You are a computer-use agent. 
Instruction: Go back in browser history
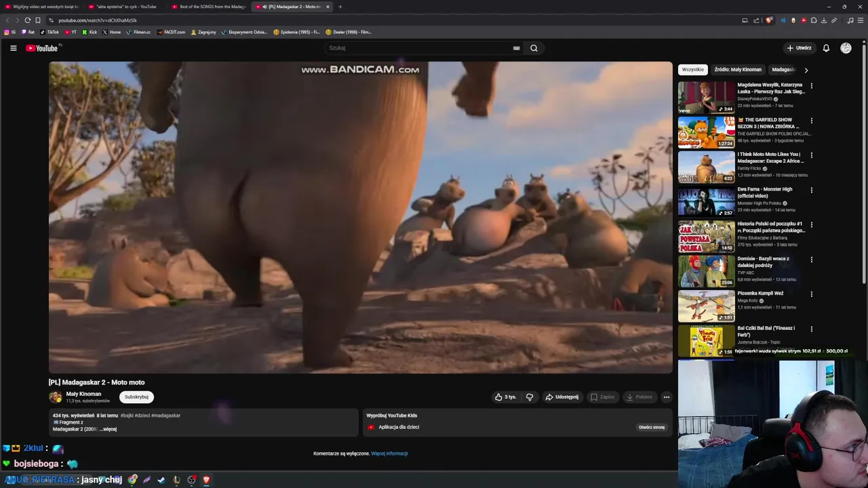[7, 20]
